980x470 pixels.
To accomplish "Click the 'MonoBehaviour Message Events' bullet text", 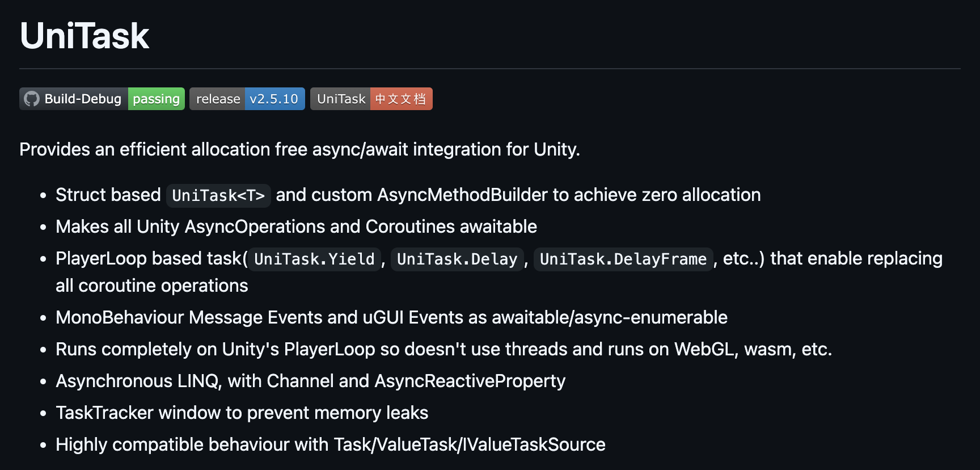I will [391, 317].
